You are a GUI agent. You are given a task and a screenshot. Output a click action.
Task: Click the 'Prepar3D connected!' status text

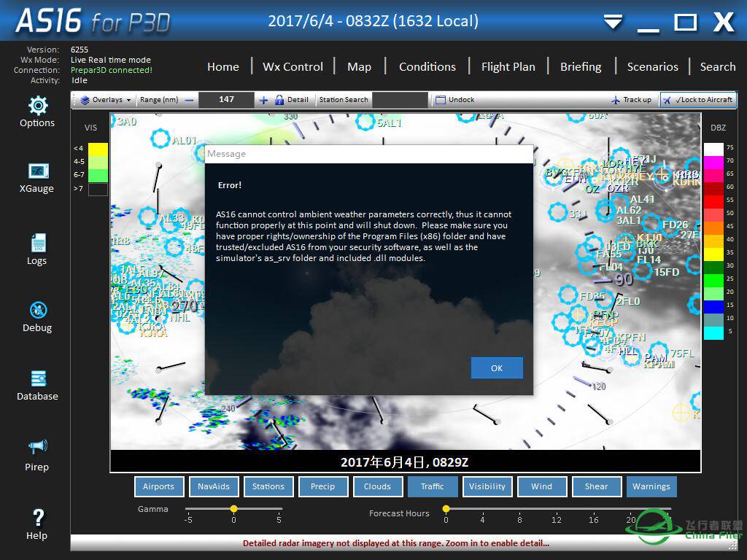112,70
